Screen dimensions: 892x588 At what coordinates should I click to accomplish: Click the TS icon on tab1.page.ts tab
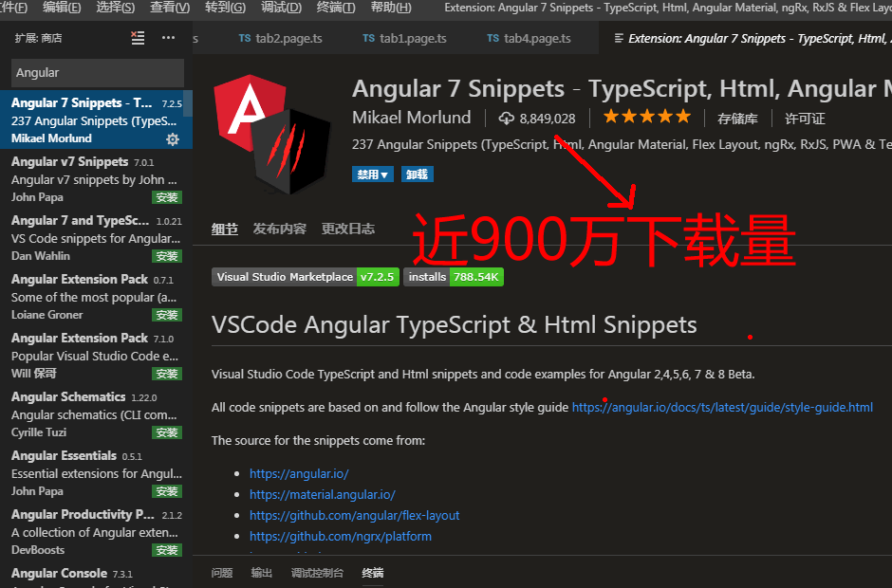(x=368, y=38)
